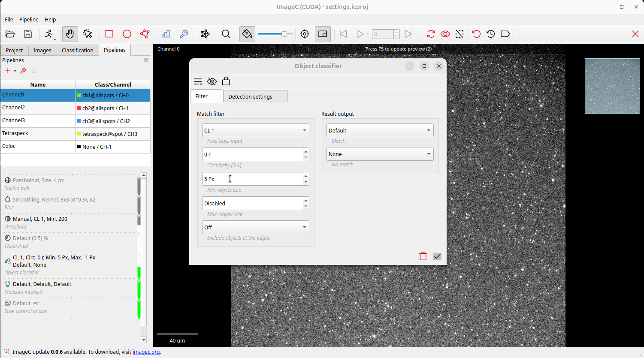Confirm dialog with the checkmark button
The height and width of the screenshot is (358, 644).
point(437,256)
